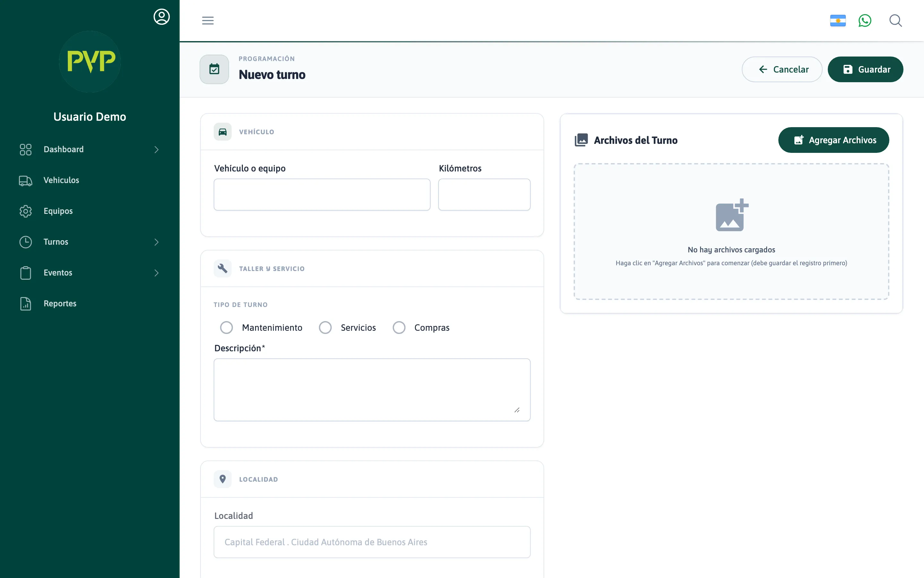Click the Vehiculos truck icon

coord(26,180)
